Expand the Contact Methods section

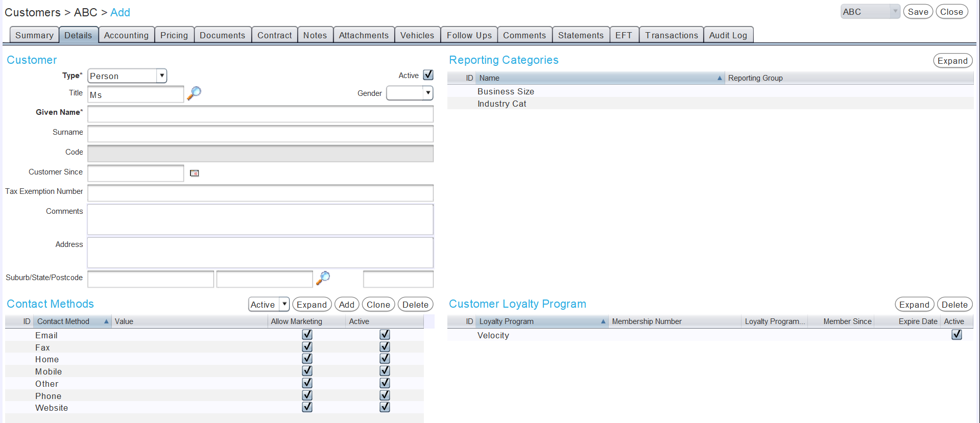(312, 305)
